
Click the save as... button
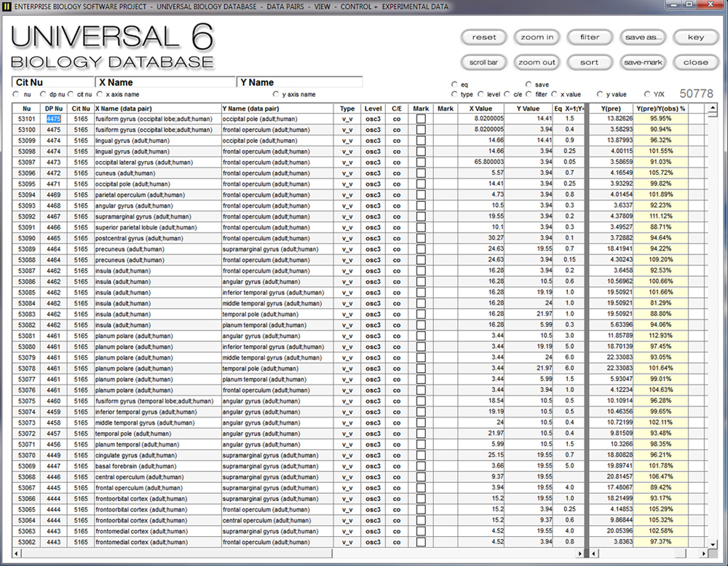pyautogui.click(x=643, y=37)
